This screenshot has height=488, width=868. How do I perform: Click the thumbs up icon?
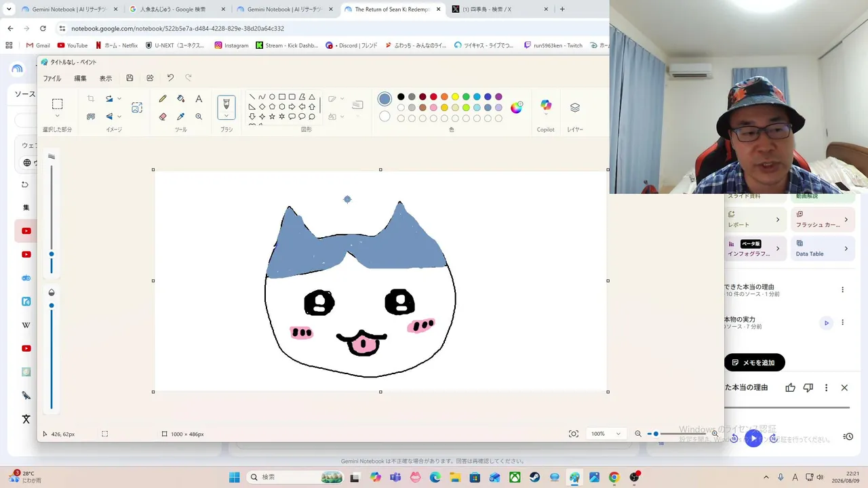pyautogui.click(x=790, y=388)
